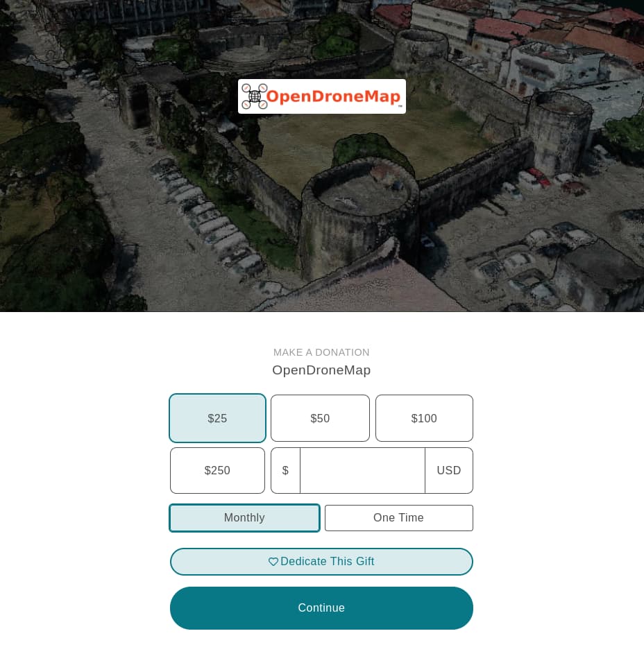
Task: Click the Dedicate This Gift button text
Action: (x=327, y=562)
